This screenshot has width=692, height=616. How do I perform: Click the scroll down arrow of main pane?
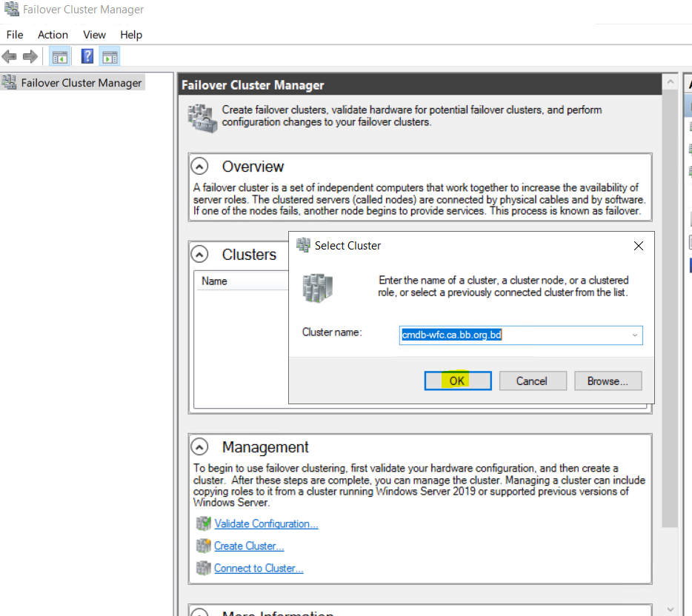point(670,609)
